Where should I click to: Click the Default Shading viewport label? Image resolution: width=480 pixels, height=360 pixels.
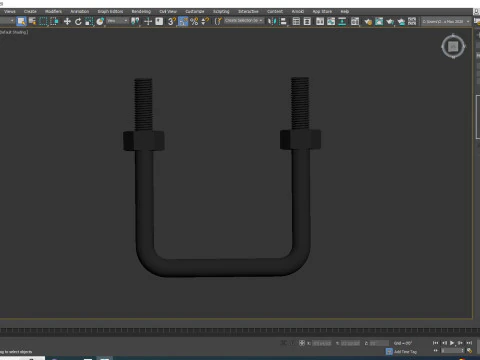pos(14,32)
